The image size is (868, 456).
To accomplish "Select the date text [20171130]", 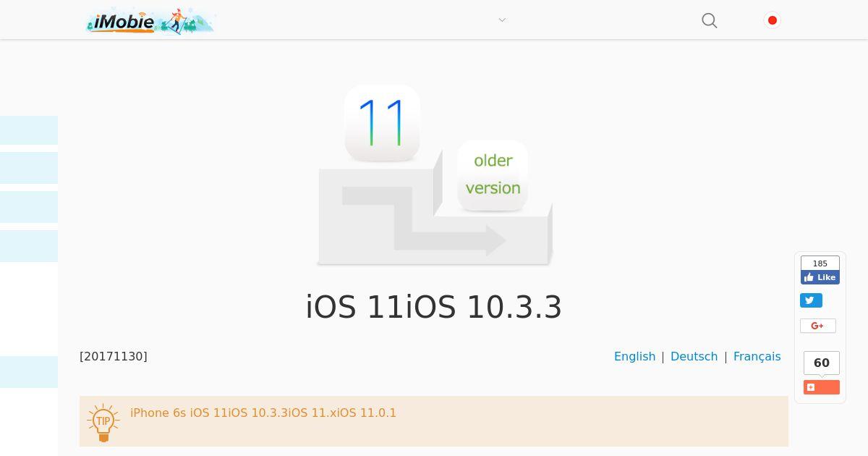I will (114, 356).
